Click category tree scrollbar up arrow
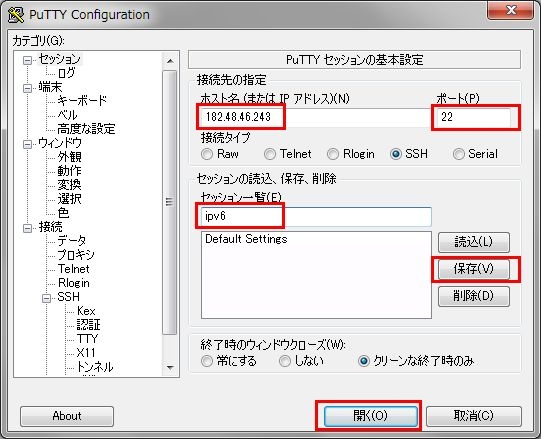This screenshot has width=541, height=439. [x=170, y=61]
